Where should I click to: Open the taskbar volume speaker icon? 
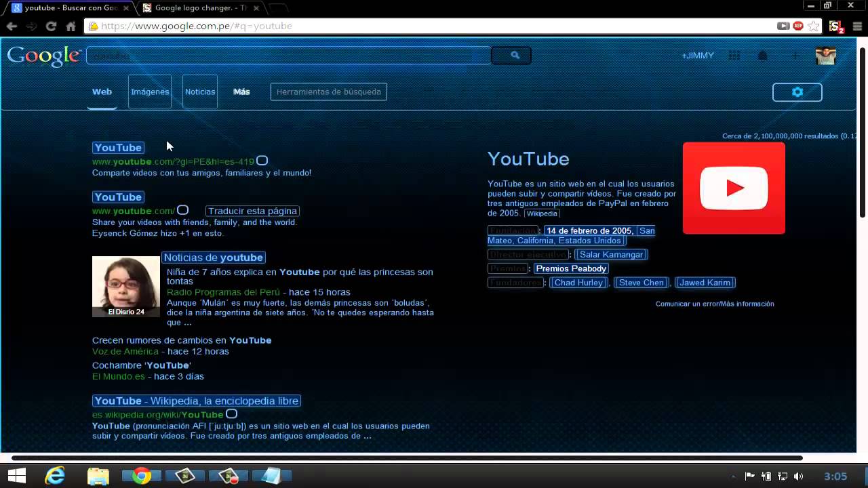(x=798, y=476)
